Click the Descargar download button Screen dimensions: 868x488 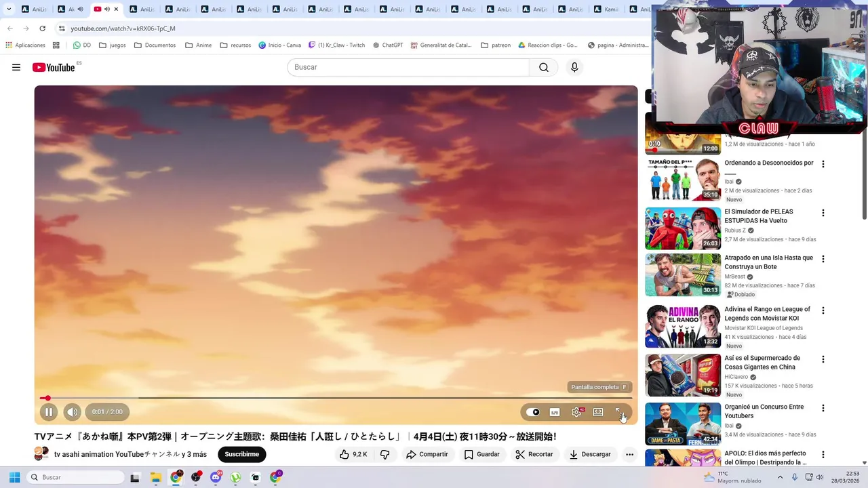[590, 454]
